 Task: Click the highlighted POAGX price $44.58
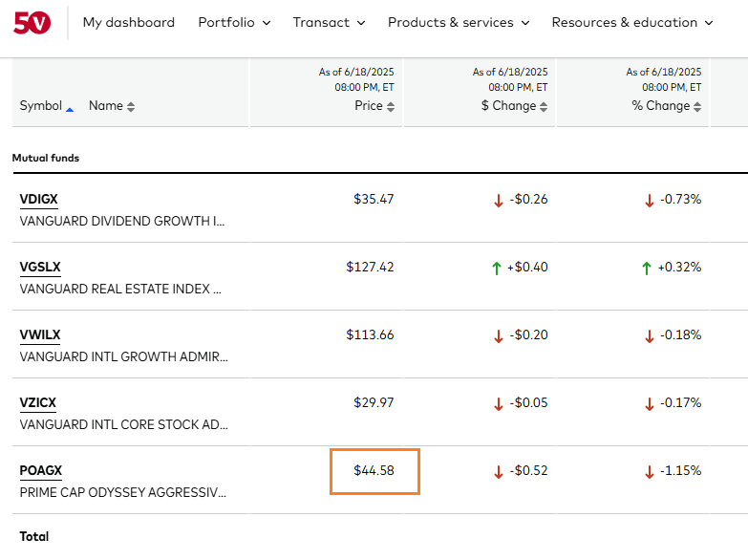point(374,470)
